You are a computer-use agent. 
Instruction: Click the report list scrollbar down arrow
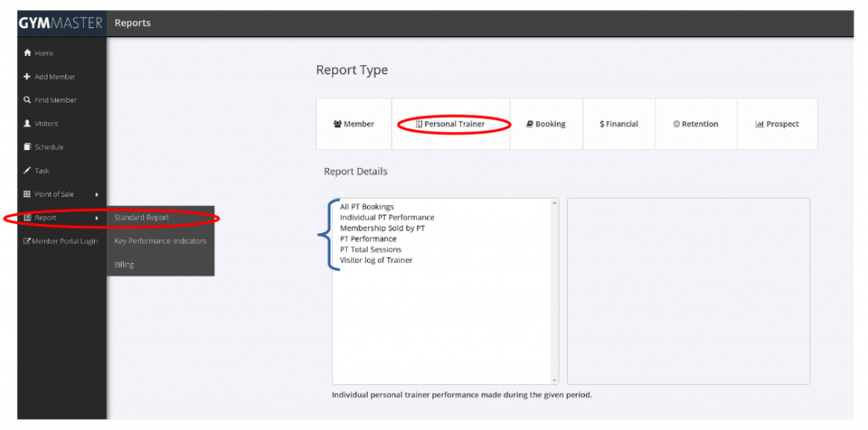point(555,380)
